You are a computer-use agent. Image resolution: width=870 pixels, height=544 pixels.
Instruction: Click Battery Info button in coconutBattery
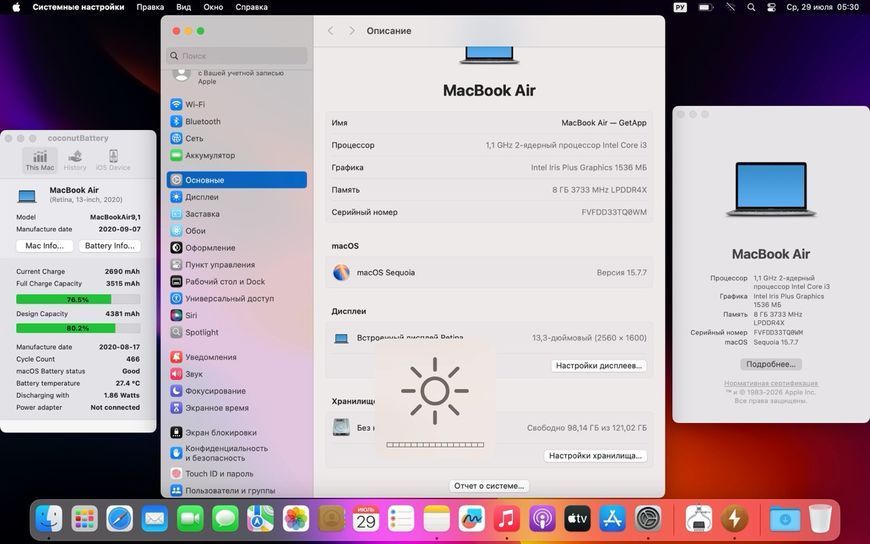pos(110,246)
